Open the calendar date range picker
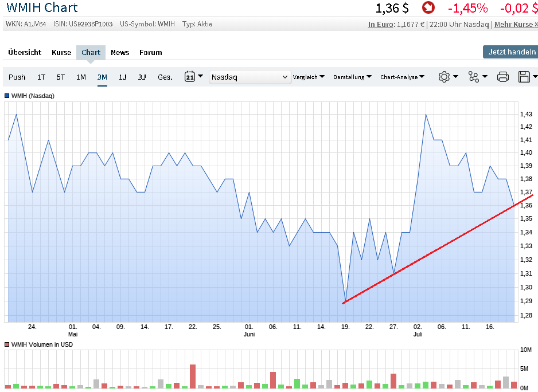Viewport: 538px width, 392px height. coord(190,76)
